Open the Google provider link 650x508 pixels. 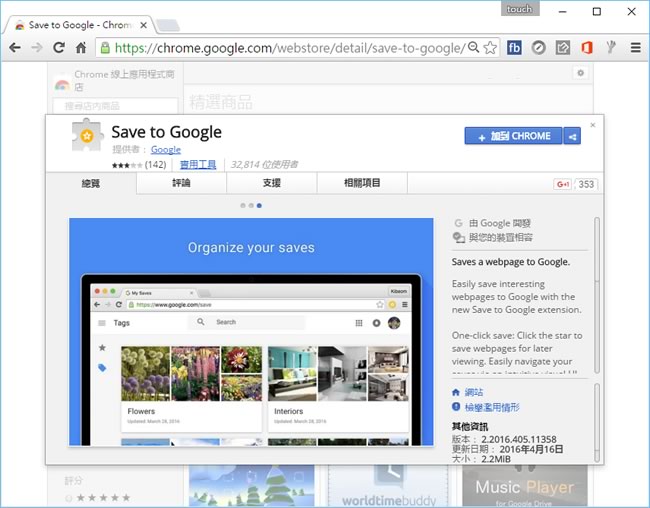pos(165,149)
